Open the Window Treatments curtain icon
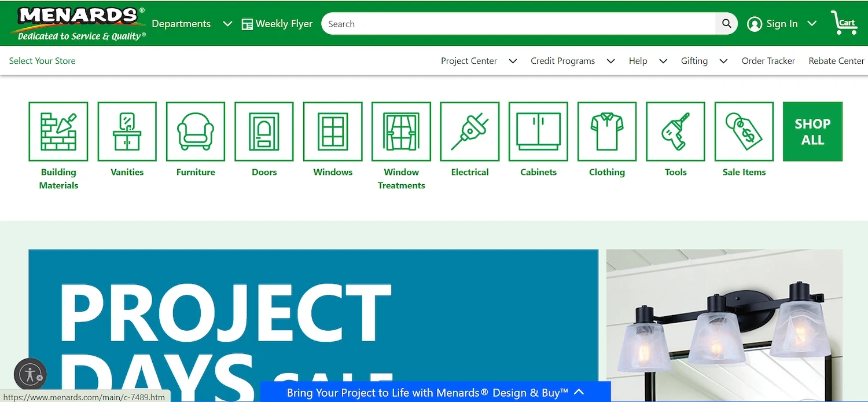868x402 pixels. [x=402, y=131]
